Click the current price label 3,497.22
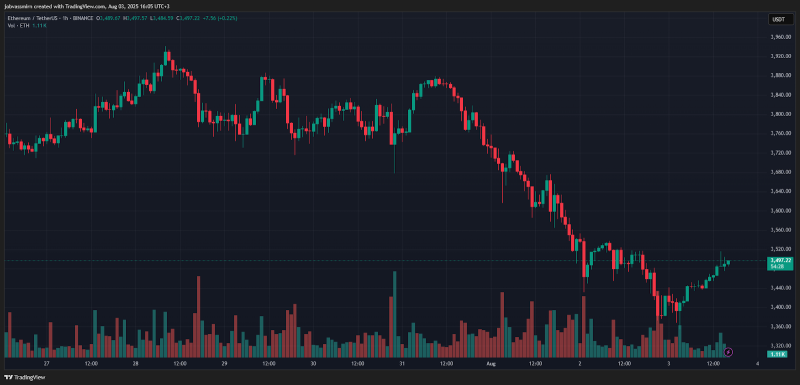The height and width of the screenshot is (385, 800). point(780,260)
